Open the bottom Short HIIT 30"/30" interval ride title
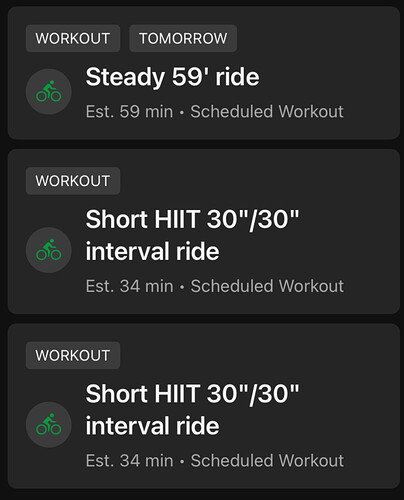Viewport: 404px width, 500px height. pos(192,410)
